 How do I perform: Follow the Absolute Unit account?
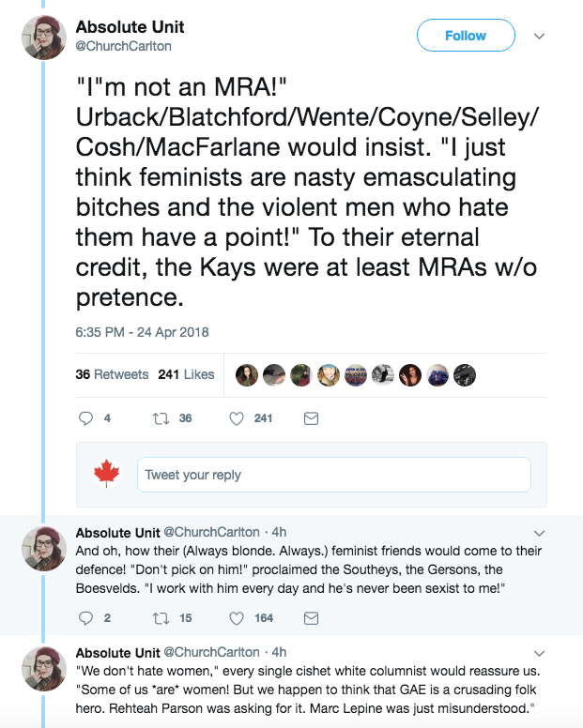(466, 36)
